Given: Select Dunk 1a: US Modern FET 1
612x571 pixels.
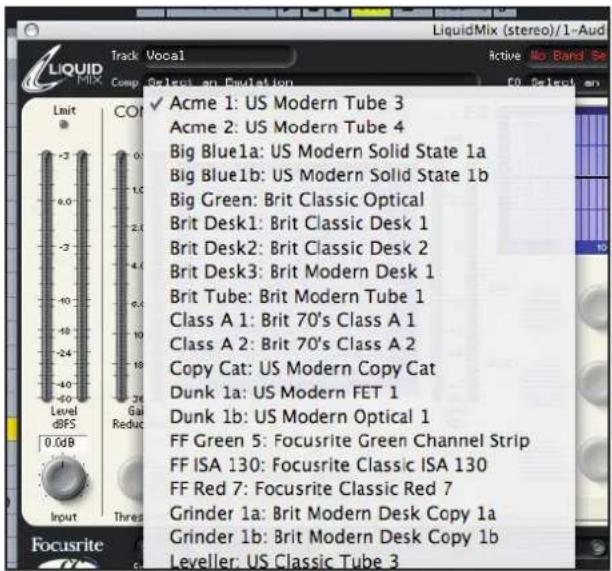Looking at the screenshot, I should [359, 393].
